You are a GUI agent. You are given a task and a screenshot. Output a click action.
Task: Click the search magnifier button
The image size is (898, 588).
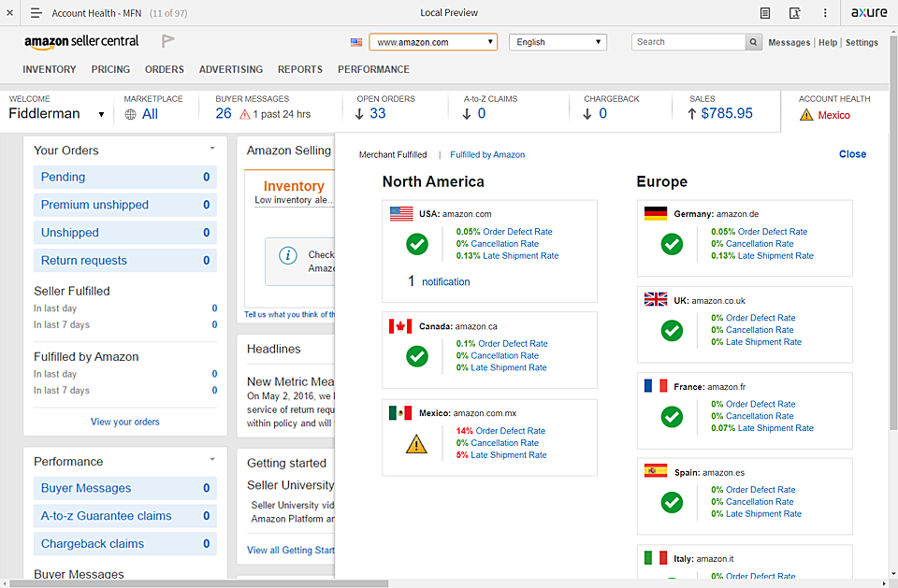pyautogui.click(x=753, y=42)
